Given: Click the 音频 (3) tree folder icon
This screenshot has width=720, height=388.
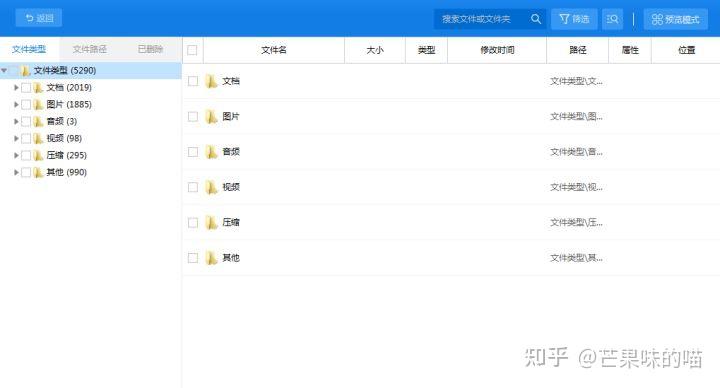Looking at the screenshot, I should pos(38,121).
